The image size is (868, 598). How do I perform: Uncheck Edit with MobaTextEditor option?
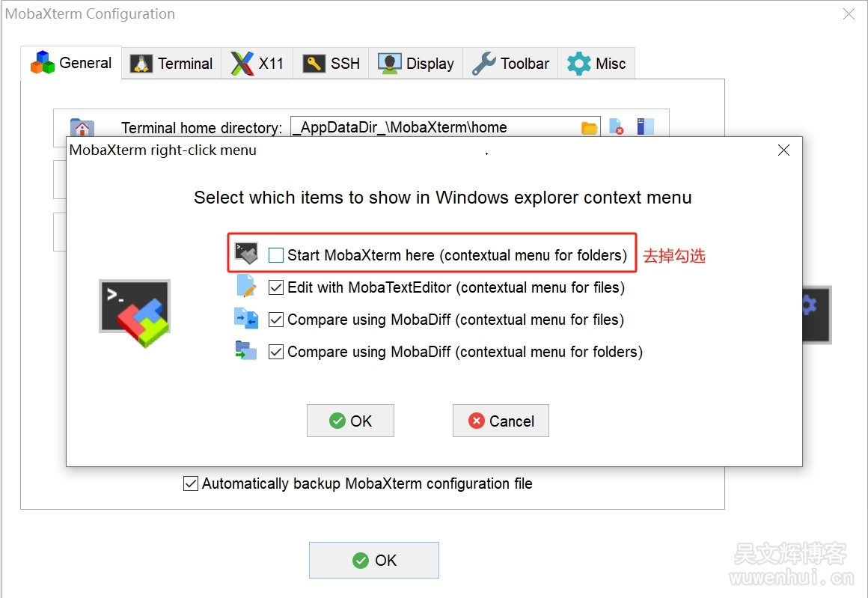(276, 287)
